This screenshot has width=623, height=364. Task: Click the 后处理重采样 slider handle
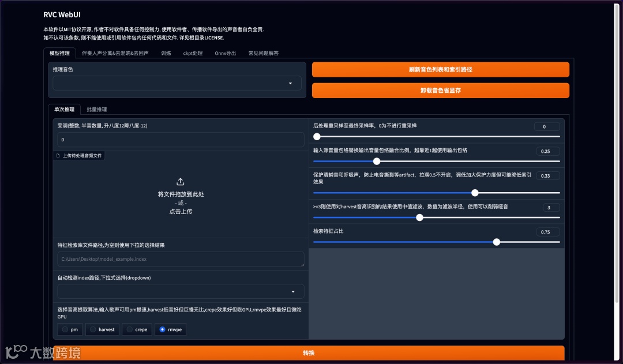point(317,137)
